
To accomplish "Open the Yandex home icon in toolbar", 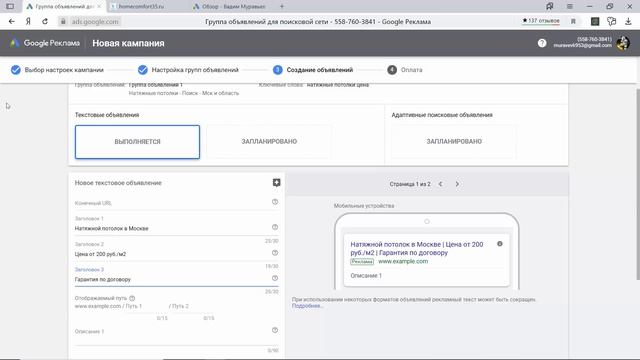I will pos(28,22).
